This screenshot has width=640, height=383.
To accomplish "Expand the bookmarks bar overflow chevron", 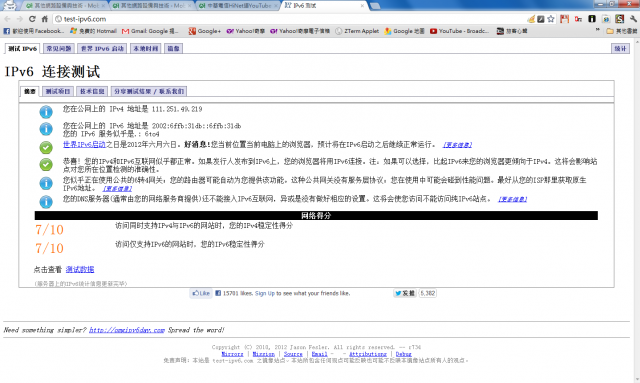I will click(x=598, y=31).
